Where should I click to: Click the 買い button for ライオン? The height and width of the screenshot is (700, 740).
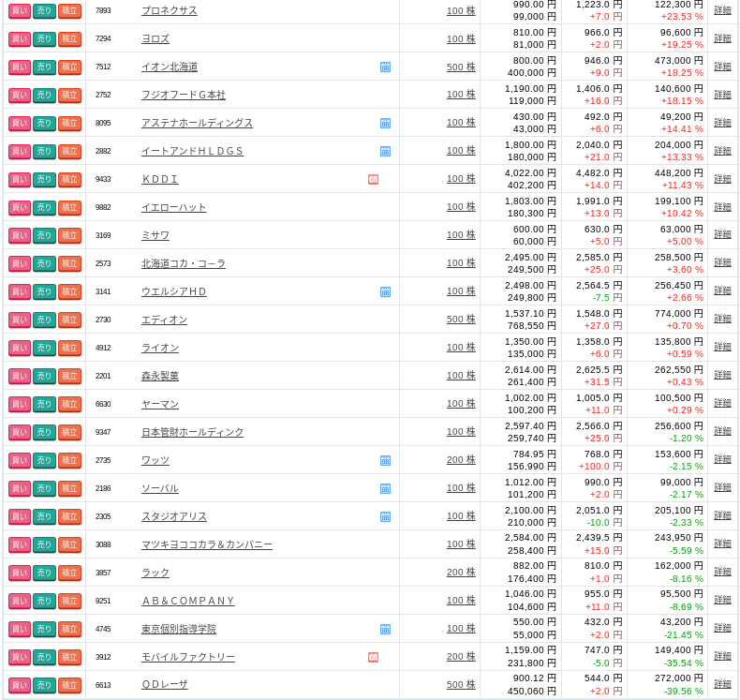(20, 348)
